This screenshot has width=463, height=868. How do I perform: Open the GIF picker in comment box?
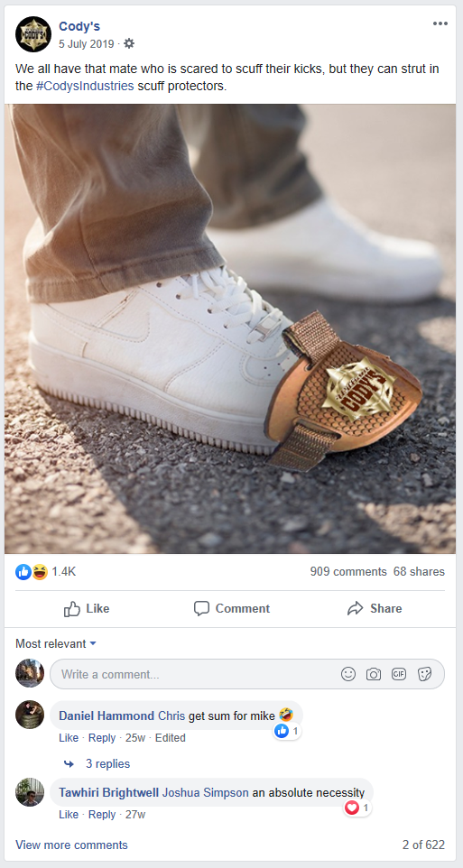click(x=399, y=674)
